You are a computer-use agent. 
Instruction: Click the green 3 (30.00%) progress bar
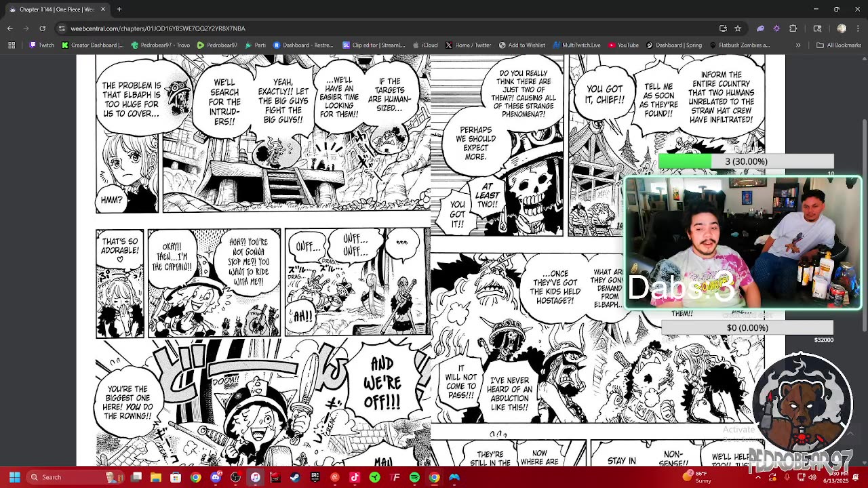(746, 161)
